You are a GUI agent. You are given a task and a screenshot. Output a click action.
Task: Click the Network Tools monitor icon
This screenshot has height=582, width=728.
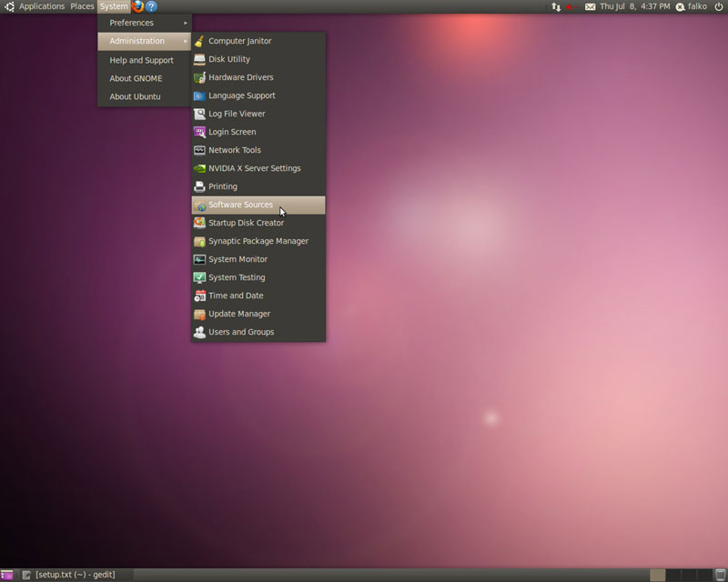tap(199, 150)
